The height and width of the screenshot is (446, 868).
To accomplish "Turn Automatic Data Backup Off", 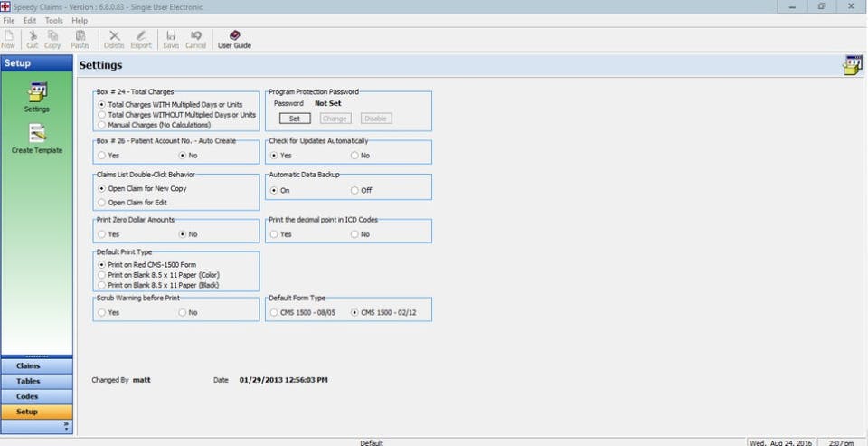I will point(354,190).
